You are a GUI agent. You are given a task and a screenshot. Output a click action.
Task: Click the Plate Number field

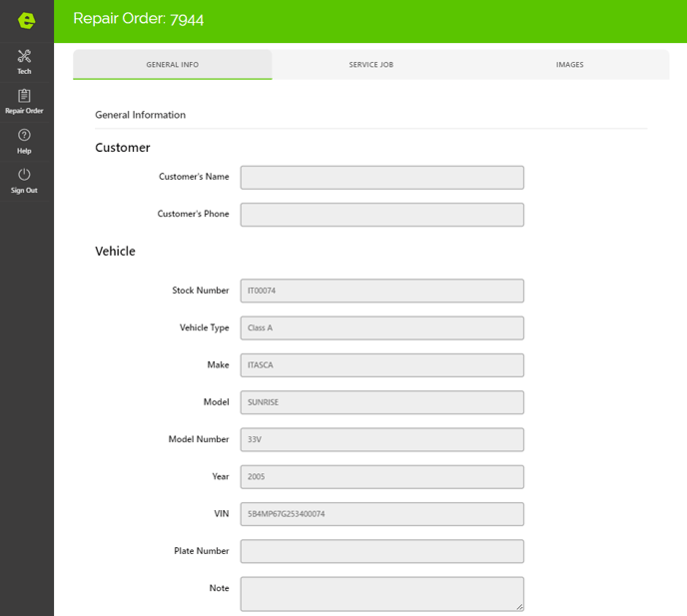click(382, 551)
